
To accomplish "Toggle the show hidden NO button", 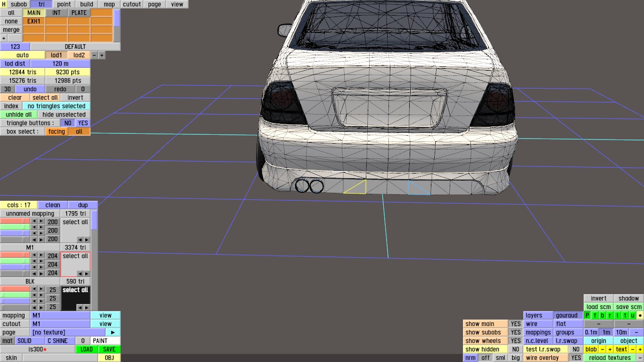I will [x=516, y=349].
